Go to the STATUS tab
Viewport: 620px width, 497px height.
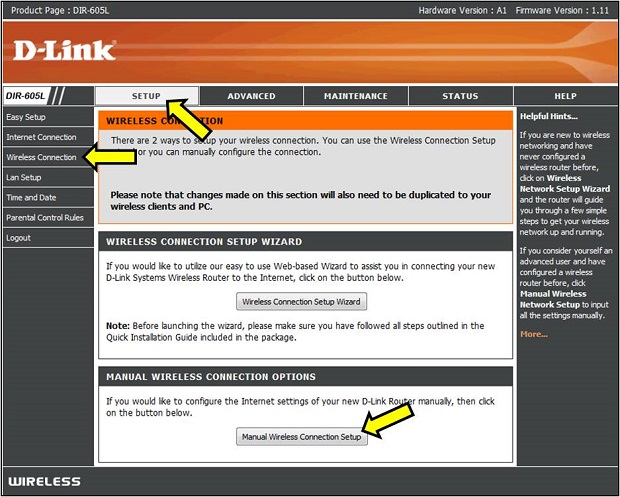pos(460,96)
